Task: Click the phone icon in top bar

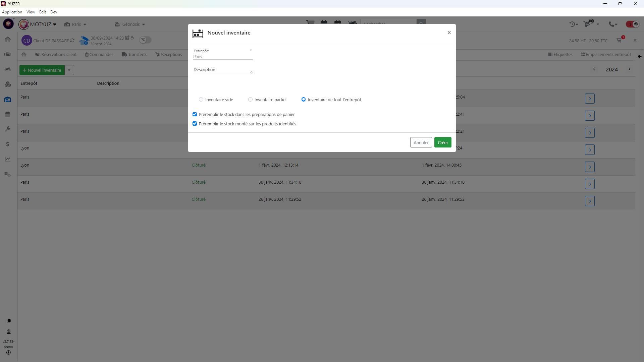Action: (611, 24)
